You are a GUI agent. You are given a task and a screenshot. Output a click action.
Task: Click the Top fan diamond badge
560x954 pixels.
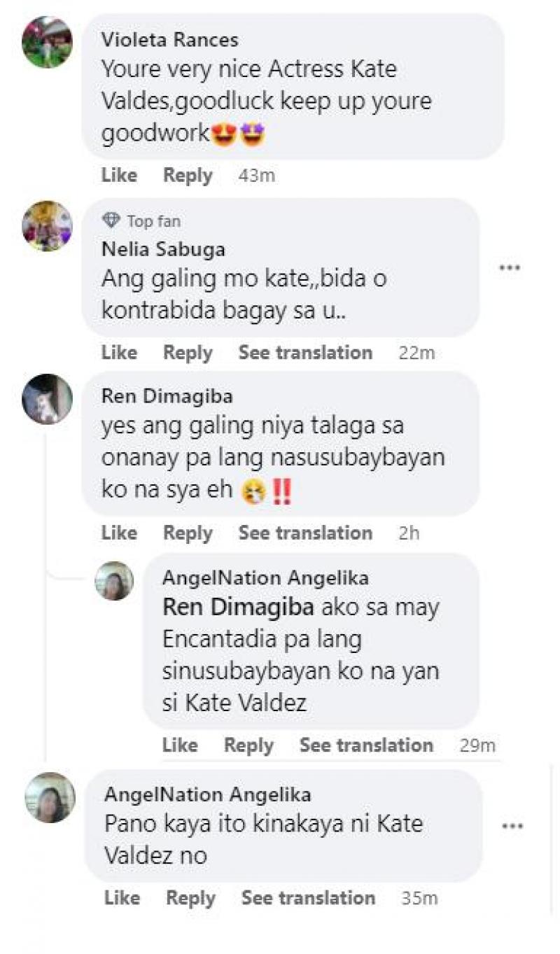pyautogui.click(x=111, y=221)
